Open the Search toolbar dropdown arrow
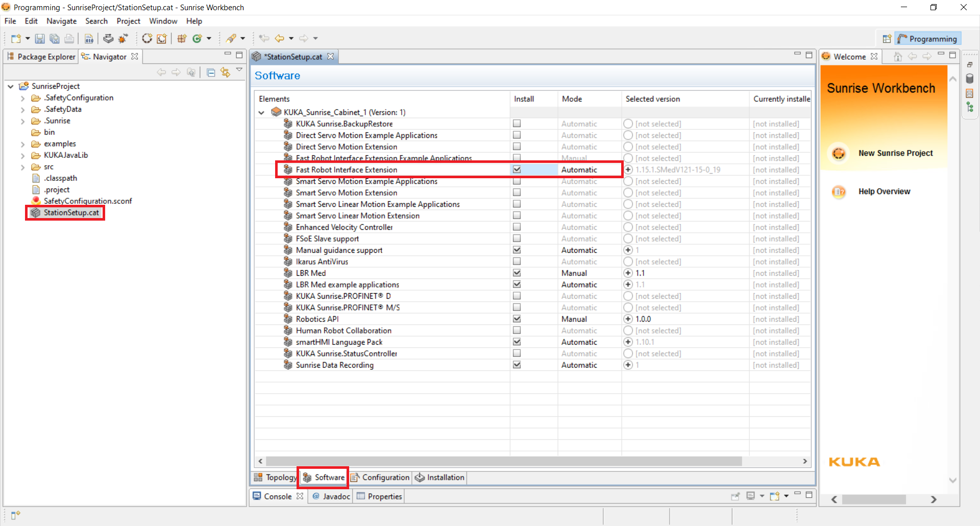 (242, 38)
